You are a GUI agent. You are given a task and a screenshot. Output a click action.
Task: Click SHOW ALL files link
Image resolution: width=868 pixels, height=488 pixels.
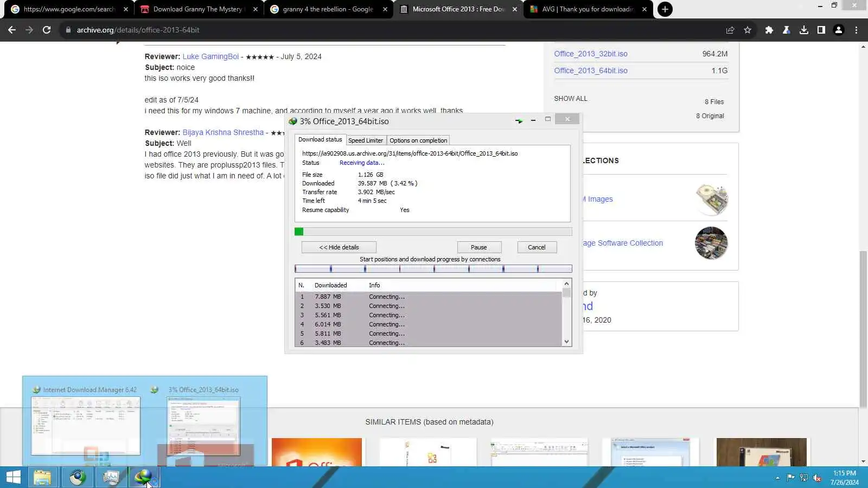[x=571, y=99]
